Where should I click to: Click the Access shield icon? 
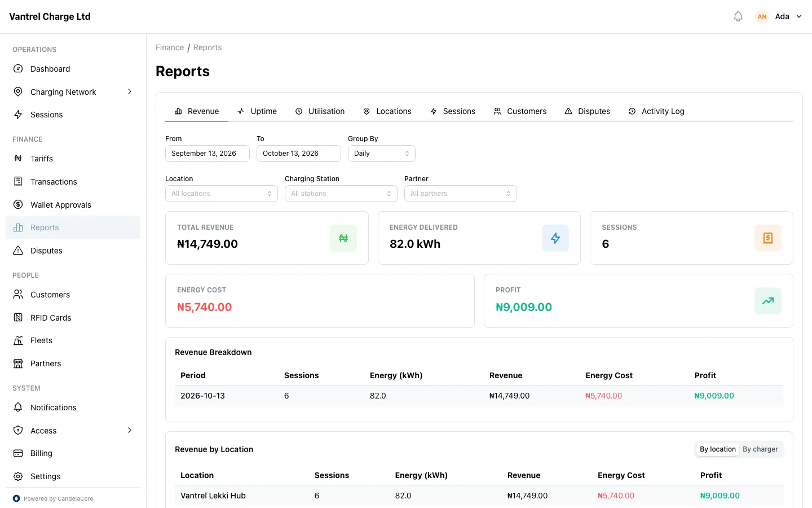click(18, 431)
